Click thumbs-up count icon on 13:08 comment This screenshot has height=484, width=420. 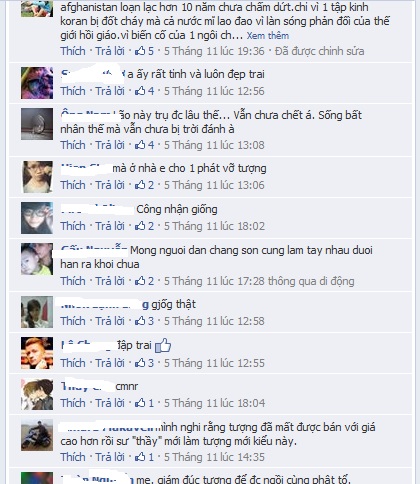[140, 145]
